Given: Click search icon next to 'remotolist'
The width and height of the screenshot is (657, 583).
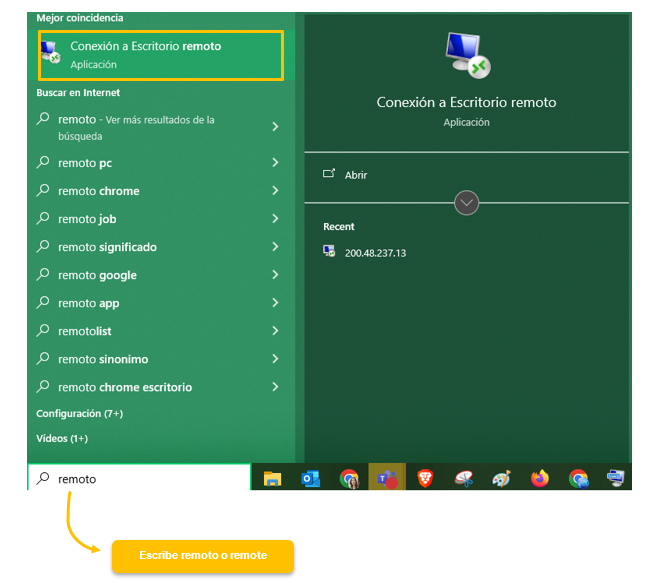Looking at the screenshot, I should point(43,331).
